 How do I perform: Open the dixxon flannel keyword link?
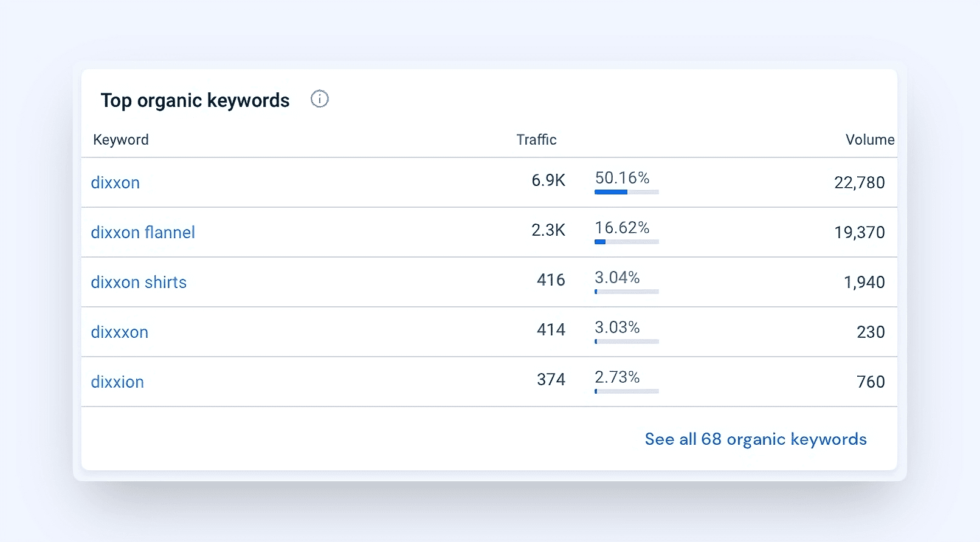(143, 232)
